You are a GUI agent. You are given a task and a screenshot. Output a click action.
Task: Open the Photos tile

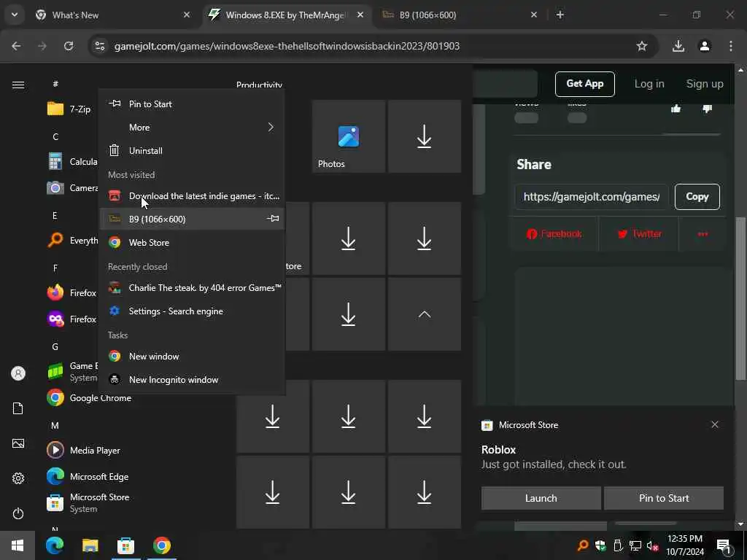(348, 136)
